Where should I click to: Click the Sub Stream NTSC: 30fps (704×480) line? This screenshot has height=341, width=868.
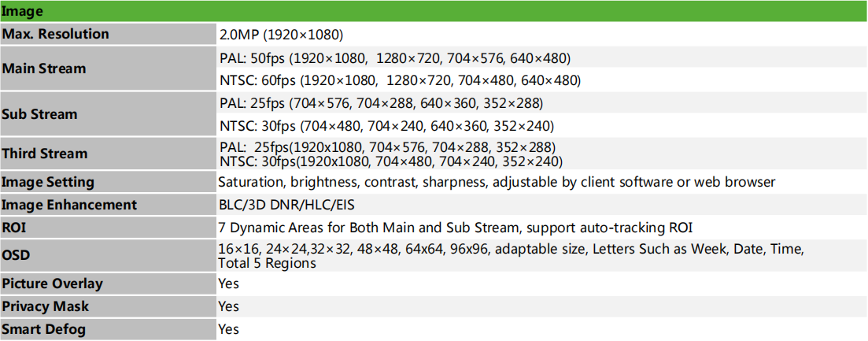[x=386, y=126]
